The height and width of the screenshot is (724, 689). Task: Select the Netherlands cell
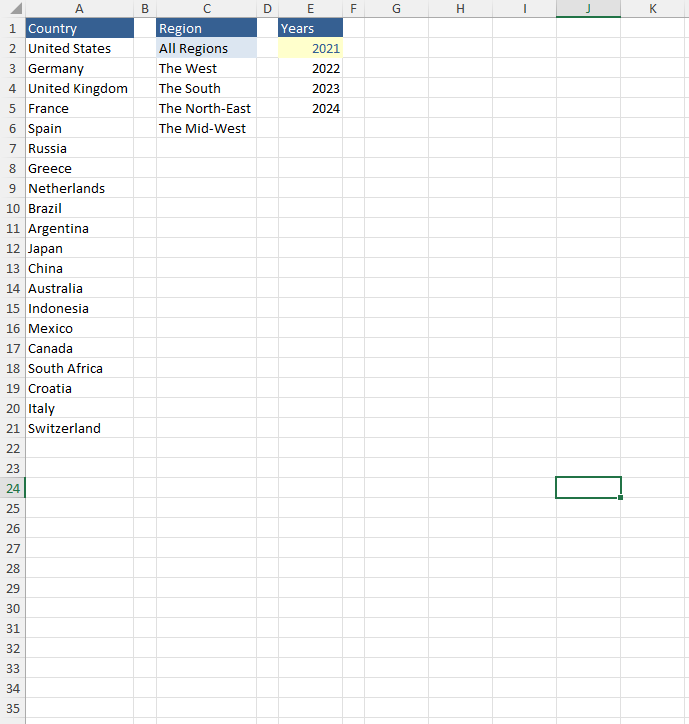[79, 188]
